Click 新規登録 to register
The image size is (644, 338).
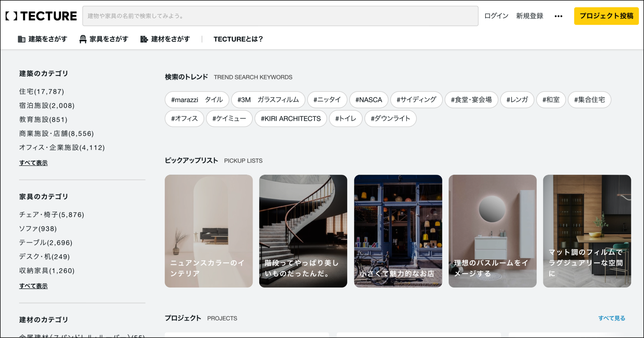pos(529,16)
